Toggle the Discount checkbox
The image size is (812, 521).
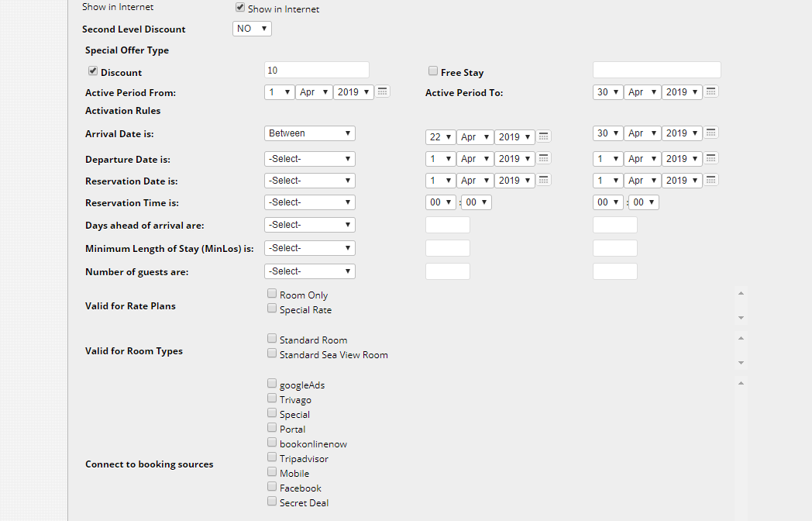point(93,71)
